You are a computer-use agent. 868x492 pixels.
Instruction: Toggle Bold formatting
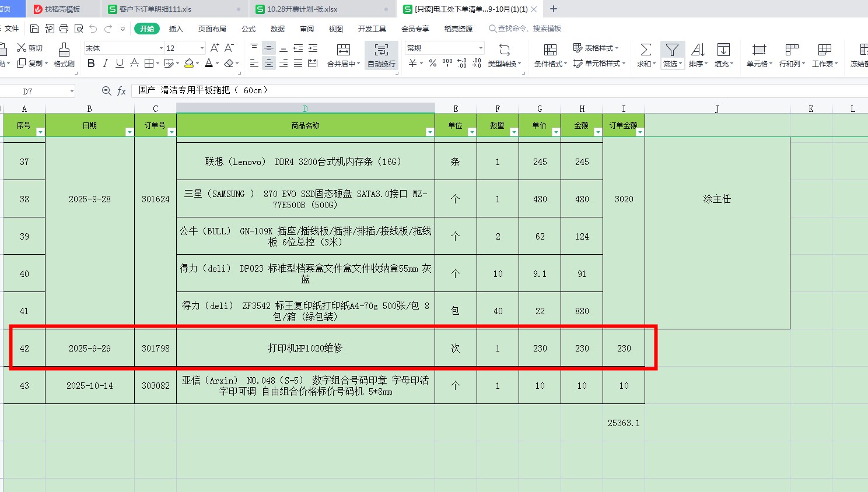91,63
